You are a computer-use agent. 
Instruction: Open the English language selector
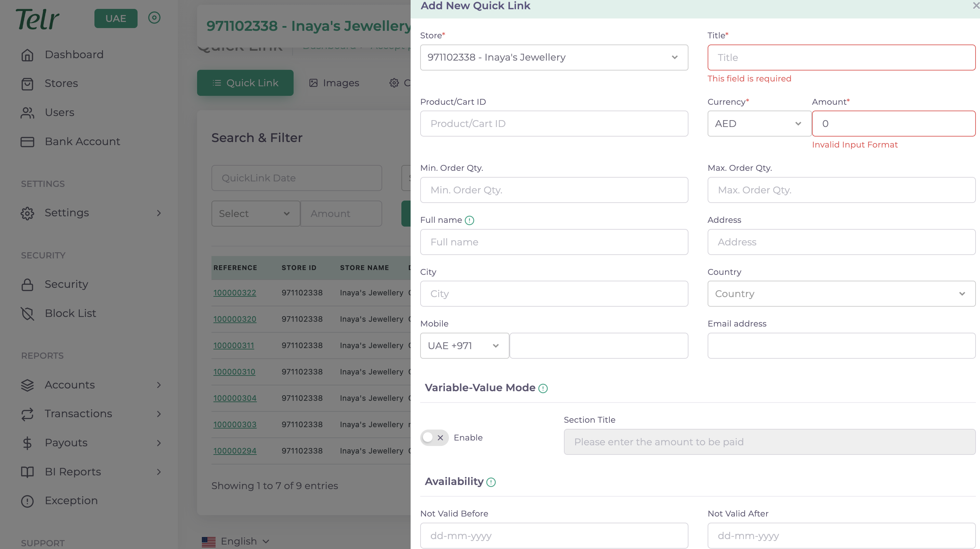(236, 541)
